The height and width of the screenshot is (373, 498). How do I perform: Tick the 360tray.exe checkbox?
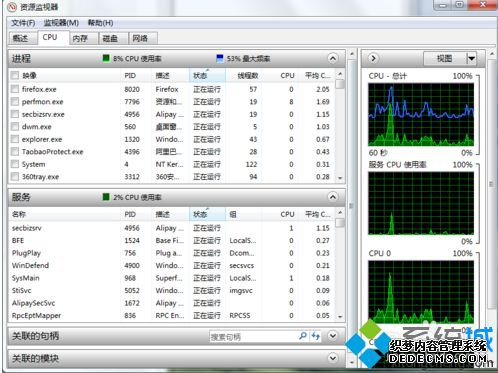tap(15, 177)
